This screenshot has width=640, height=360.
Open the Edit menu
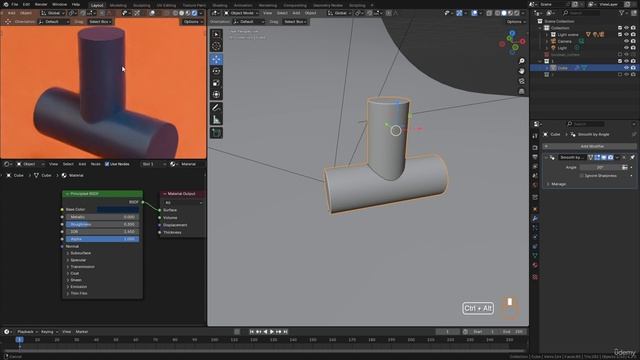[27, 4]
